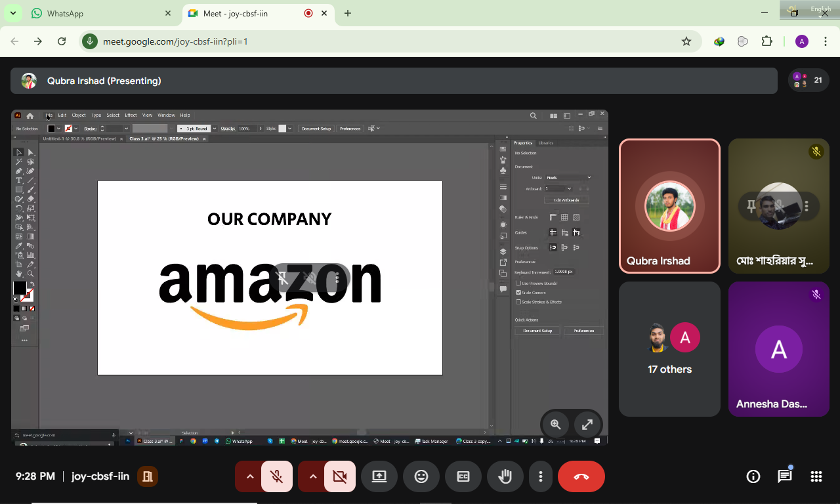Open the File menu in Illustrator
The height and width of the screenshot is (504, 840).
pos(49,115)
